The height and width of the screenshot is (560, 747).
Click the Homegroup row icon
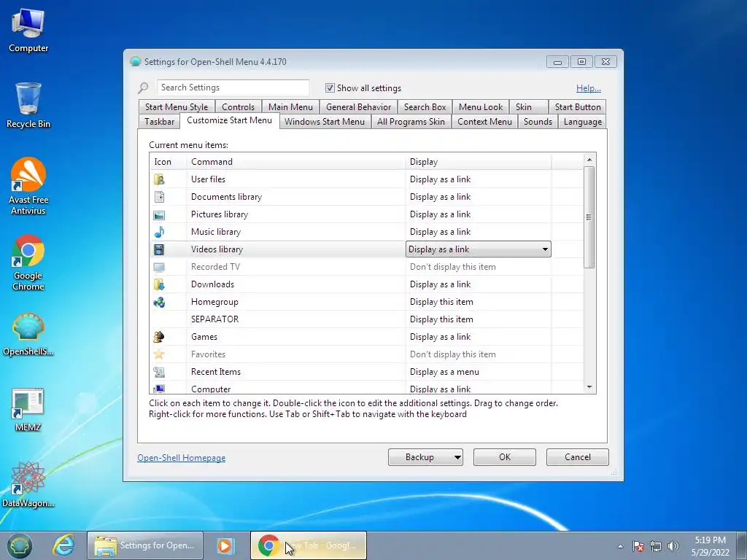159,302
